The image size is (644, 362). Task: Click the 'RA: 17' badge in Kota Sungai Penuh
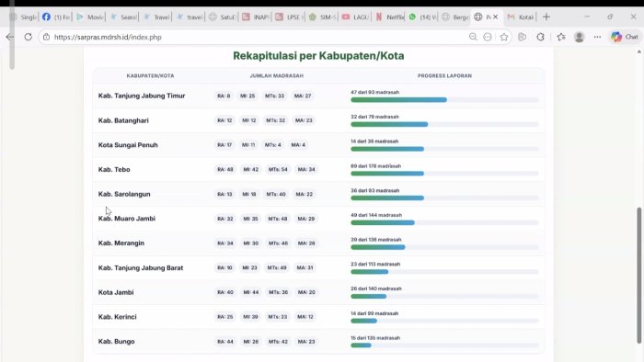click(x=224, y=145)
